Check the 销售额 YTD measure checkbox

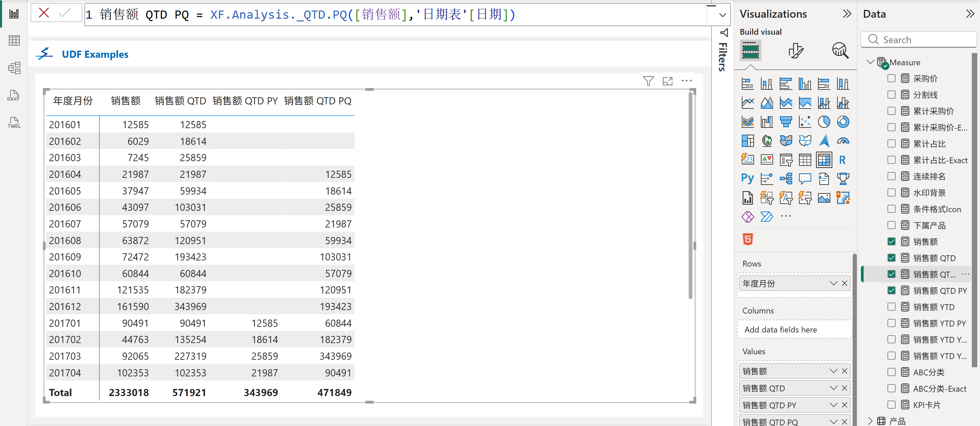891,307
